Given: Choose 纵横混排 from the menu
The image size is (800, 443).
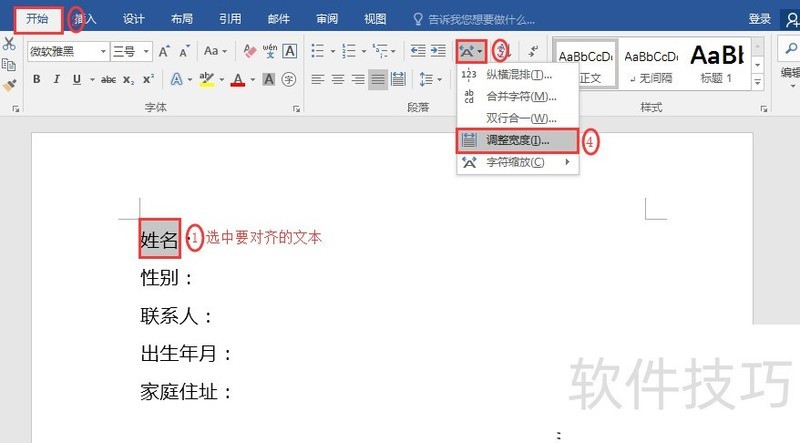Looking at the screenshot, I should [517, 75].
